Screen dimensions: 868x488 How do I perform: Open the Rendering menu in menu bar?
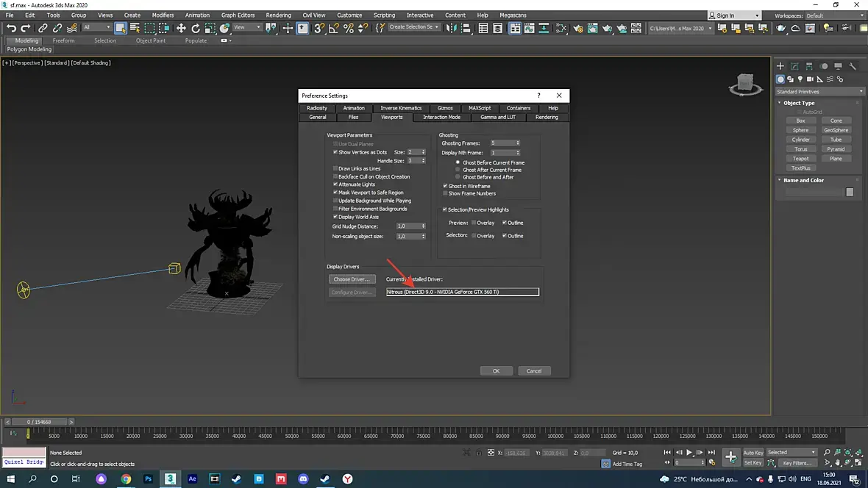(278, 15)
